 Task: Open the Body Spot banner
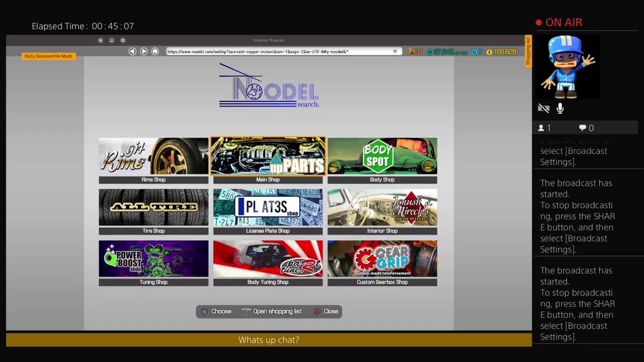point(382,156)
